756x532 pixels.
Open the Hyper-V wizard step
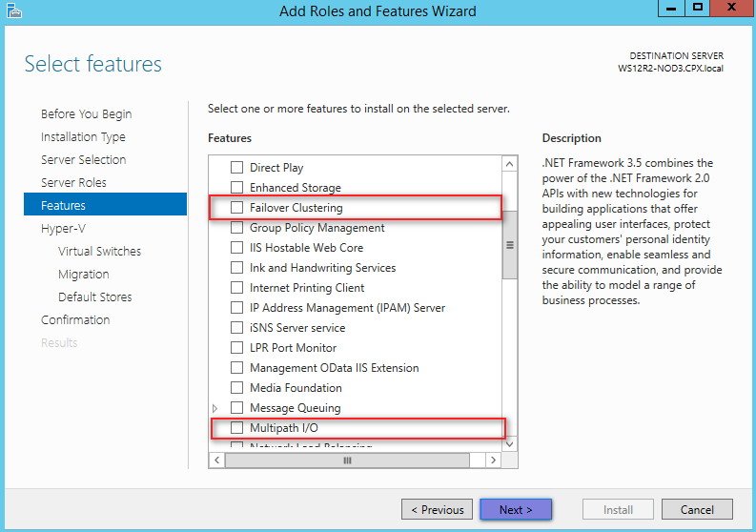[63, 229]
